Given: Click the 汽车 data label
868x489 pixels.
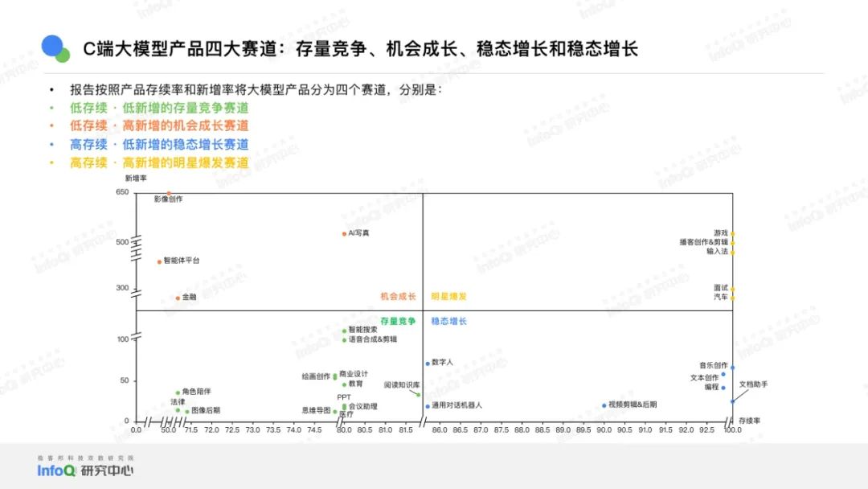Looking at the screenshot, I should tap(721, 298).
